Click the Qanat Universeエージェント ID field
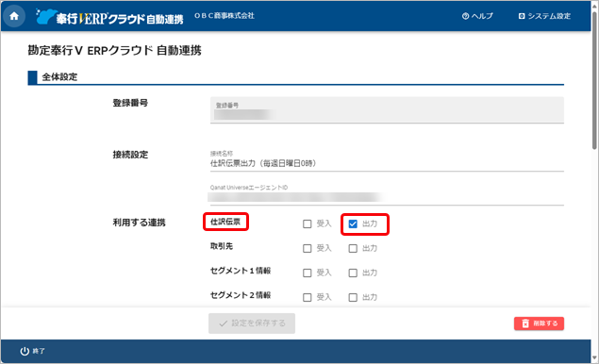Viewport: 599px width, 364px height. tap(387, 194)
